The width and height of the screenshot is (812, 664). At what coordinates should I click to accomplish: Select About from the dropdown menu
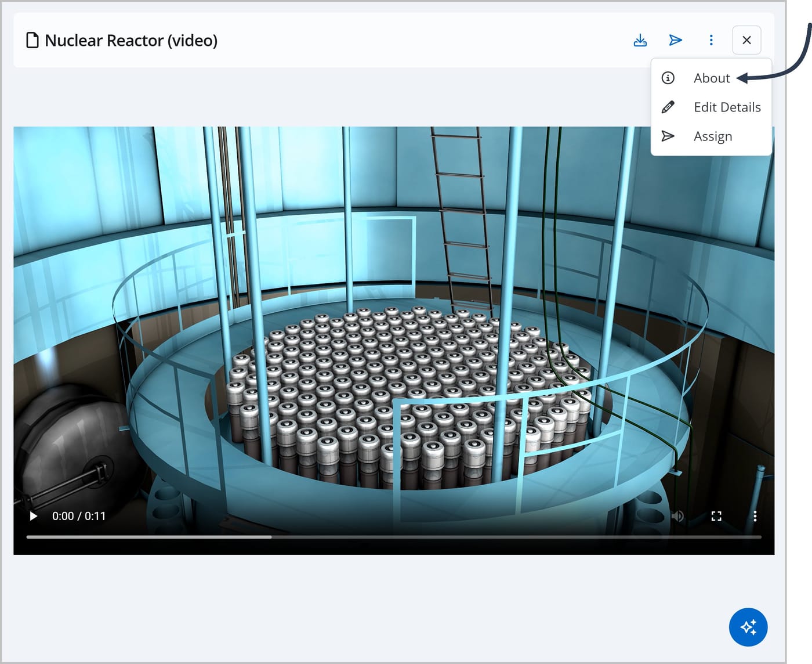point(712,78)
